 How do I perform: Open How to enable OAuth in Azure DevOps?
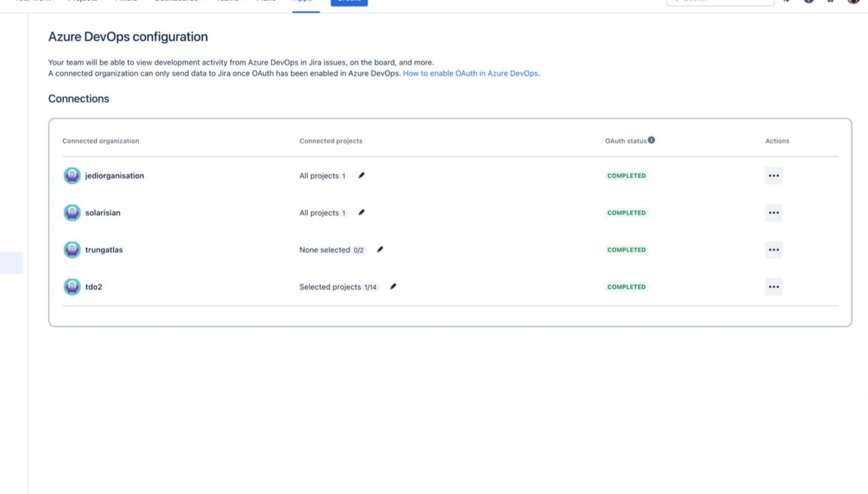click(x=470, y=73)
